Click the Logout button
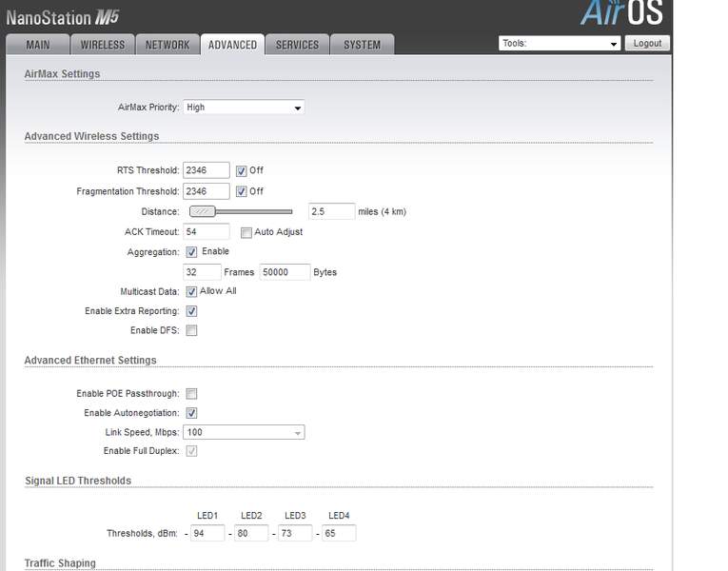Screen dimensions: 728x571 647,43
